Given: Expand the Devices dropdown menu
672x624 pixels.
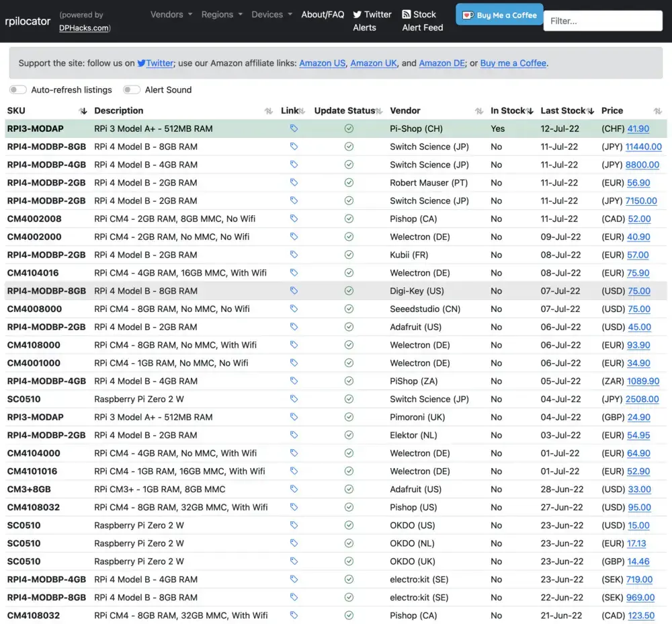Looking at the screenshot, I should 271,15.
